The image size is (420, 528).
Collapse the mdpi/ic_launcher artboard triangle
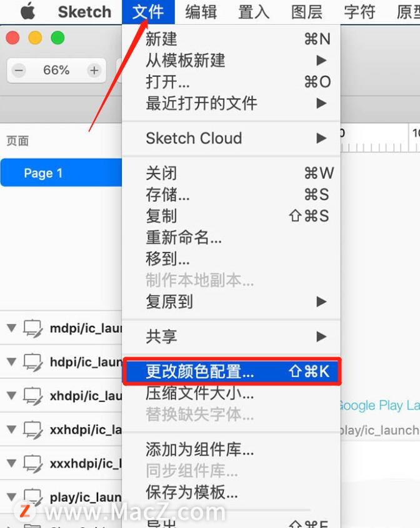11,328
